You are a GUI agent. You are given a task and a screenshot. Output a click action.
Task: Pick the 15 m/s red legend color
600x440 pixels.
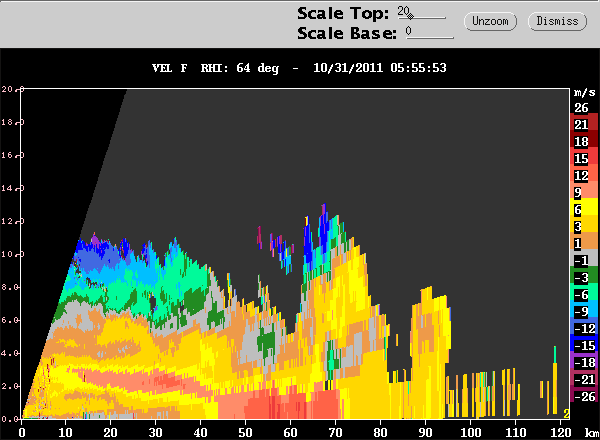pos(584,158)
